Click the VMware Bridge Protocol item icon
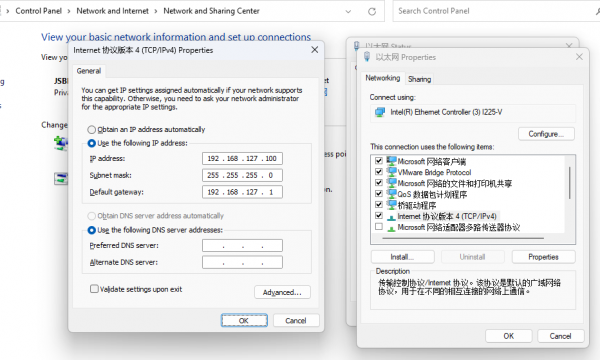This screenshot has width=600, height=360. tap(391, 172)
